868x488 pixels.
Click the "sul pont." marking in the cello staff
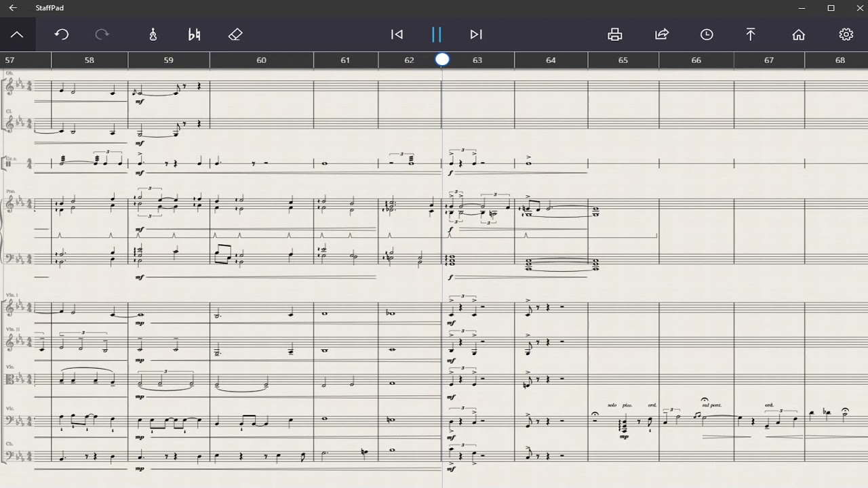(x=711, y=405)
